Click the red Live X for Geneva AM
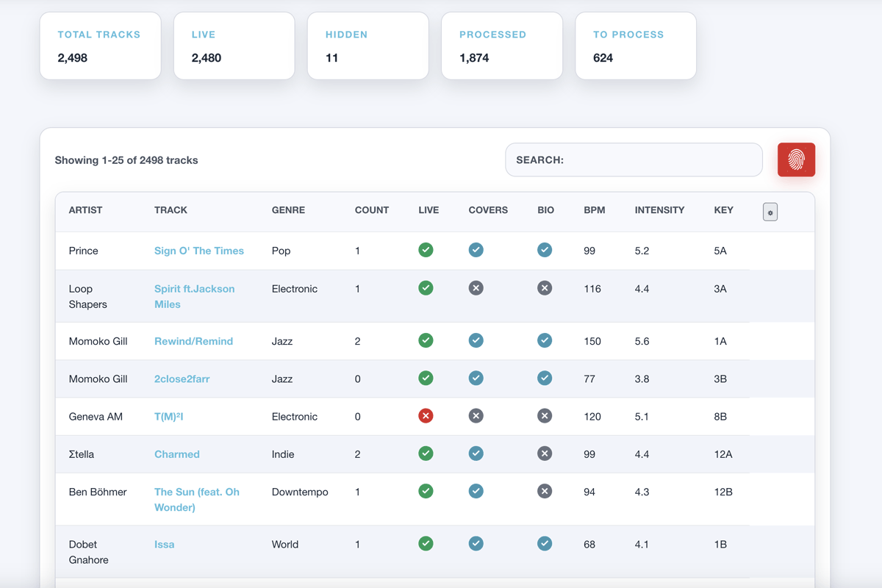The height and width of the screenshot is (588, 882). point(426,416)
